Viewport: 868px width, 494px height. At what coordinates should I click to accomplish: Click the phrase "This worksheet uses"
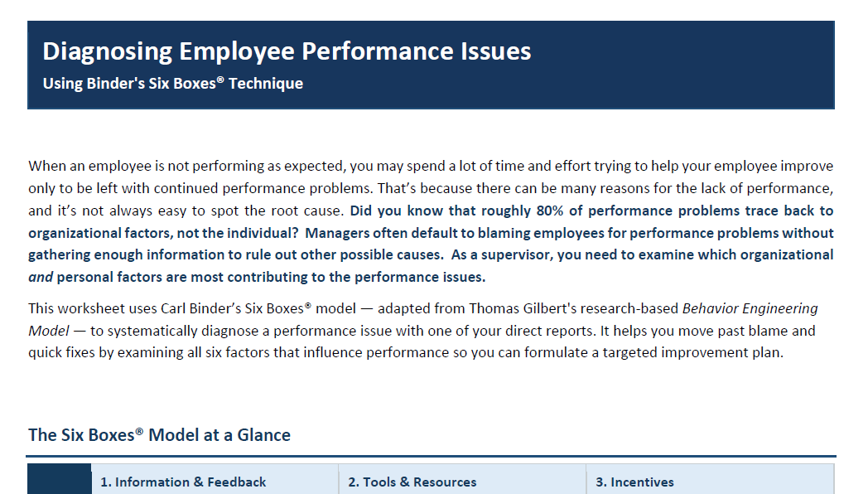pyautogui.click(x=93, y=308)
